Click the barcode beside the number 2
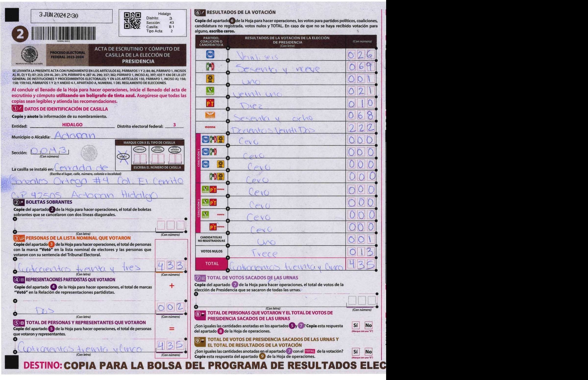This screenshot has width=588, height=380. click(63, 33)
